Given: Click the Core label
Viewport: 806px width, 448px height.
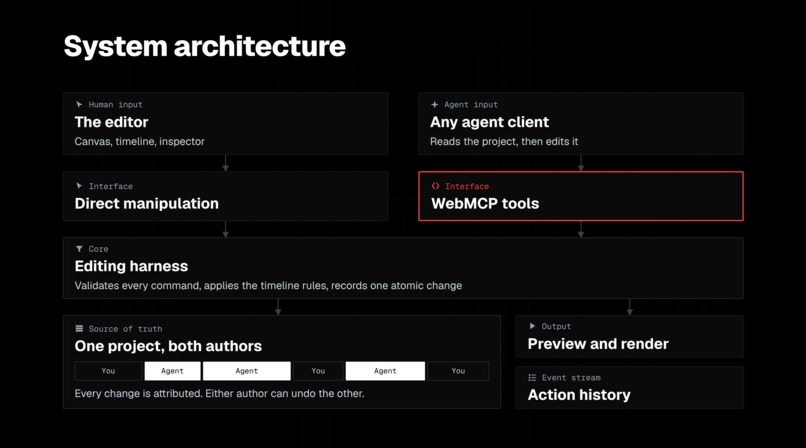Looking at the screenshot, I should (98, 249).
